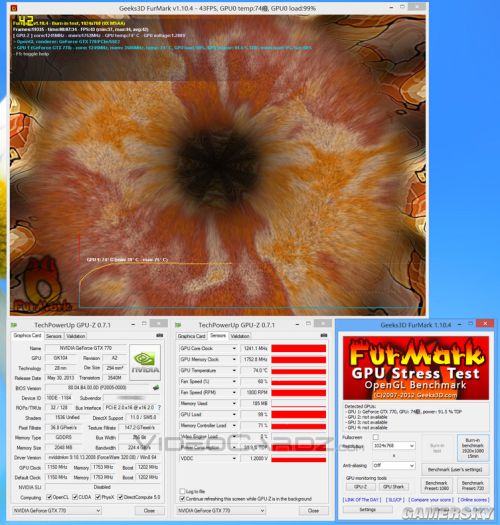Click the GPU name field NVIDIA GeForce GTX 770
Image resolution: width=500 pixels, height=525 pixels.
click(x=86, y=348)
